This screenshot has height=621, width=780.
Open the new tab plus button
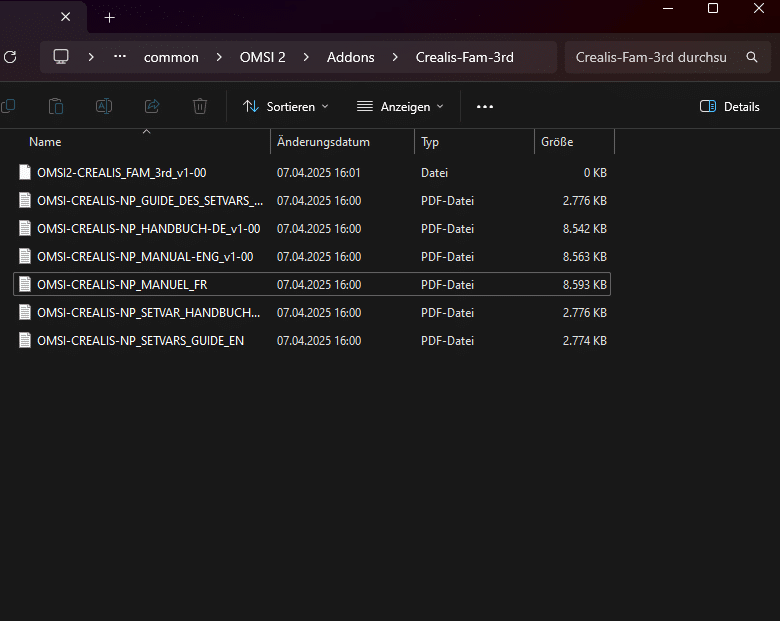click(x=110, y=17)
